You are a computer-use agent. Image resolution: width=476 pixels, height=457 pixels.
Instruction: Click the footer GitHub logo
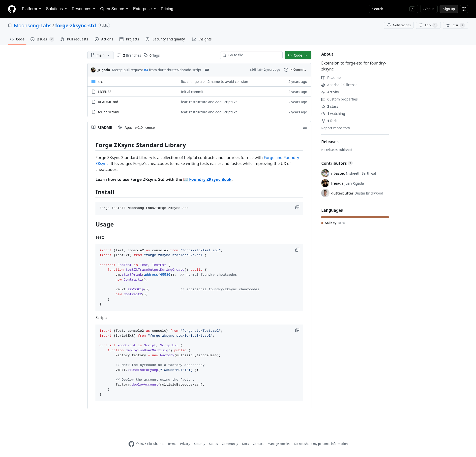point(131,444)
